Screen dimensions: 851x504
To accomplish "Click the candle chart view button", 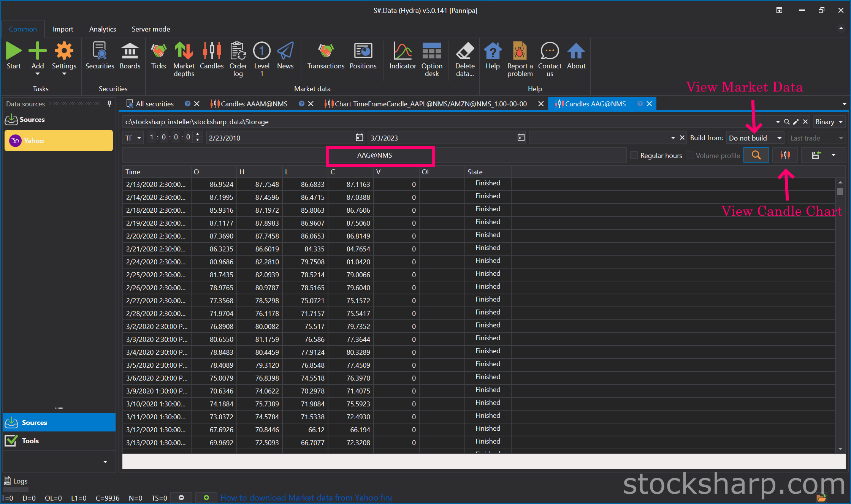I will pos(785,155).
